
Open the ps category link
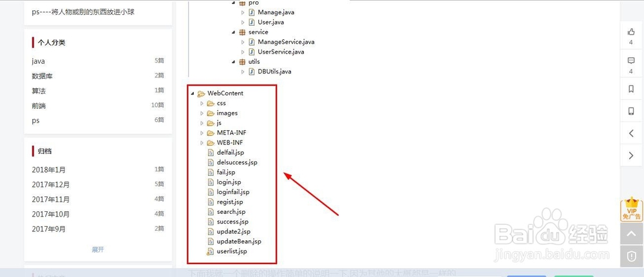tap(35, 120)
